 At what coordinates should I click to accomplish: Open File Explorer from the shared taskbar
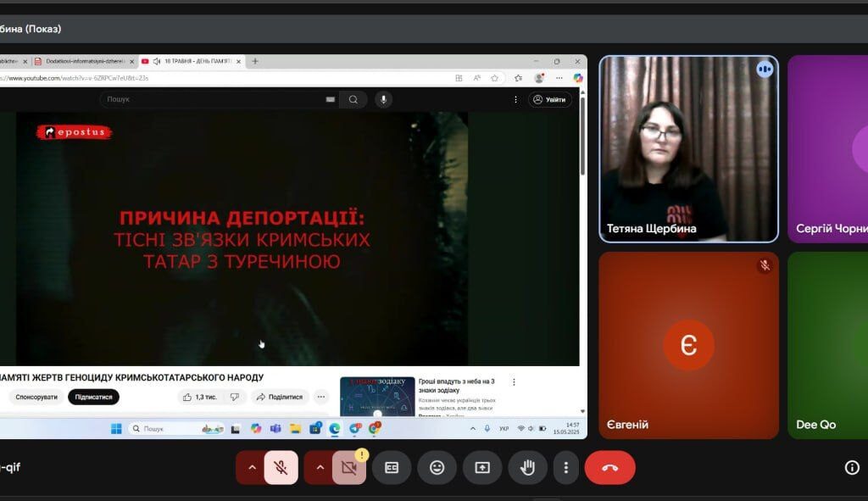tap(295, 428)
